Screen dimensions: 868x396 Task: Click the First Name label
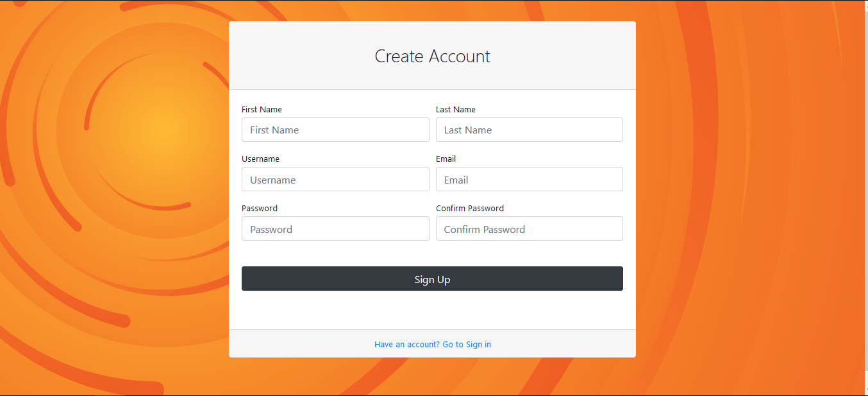(262, 109)
